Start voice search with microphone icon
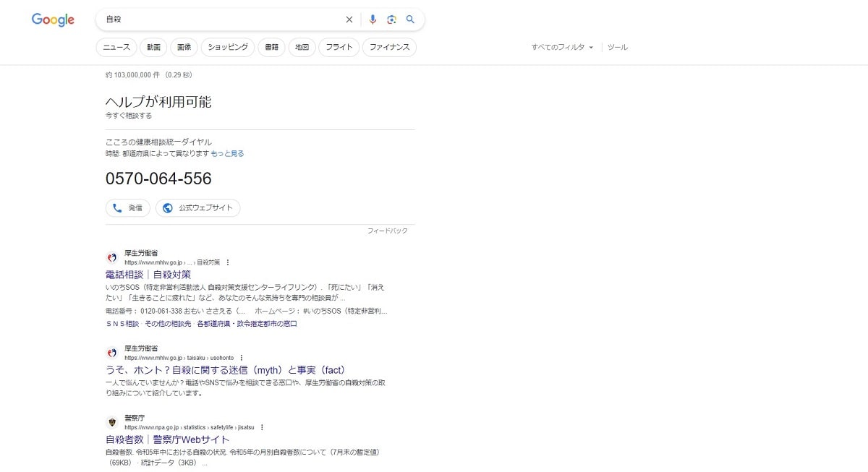868x472 pixels. click(x=373, y=20)
